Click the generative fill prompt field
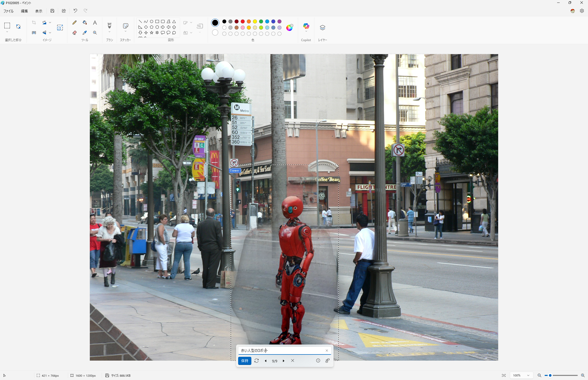The width and height of the screenshot is (588, 380). coord(281,350)
